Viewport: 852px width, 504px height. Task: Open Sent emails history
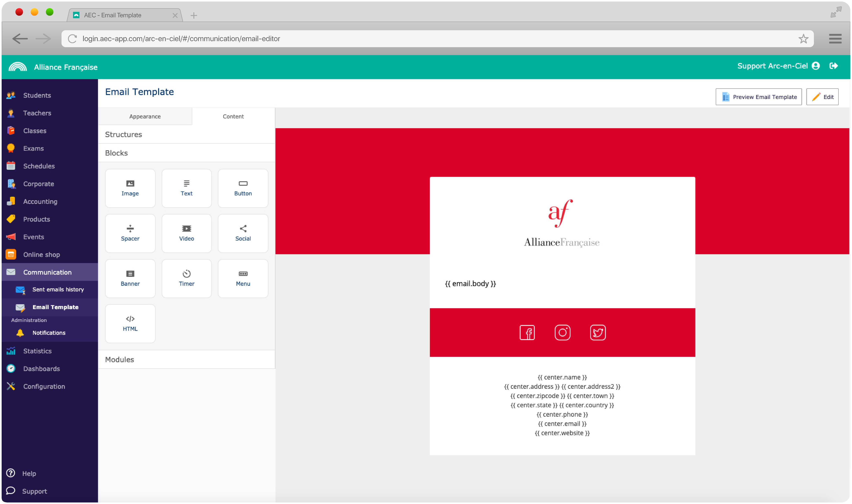(x=50, y=290)
